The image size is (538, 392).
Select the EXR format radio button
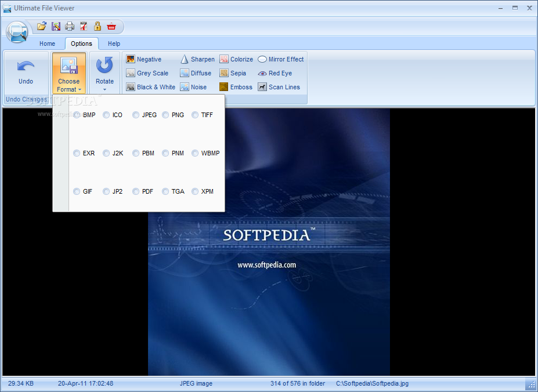tap(77, 153)
